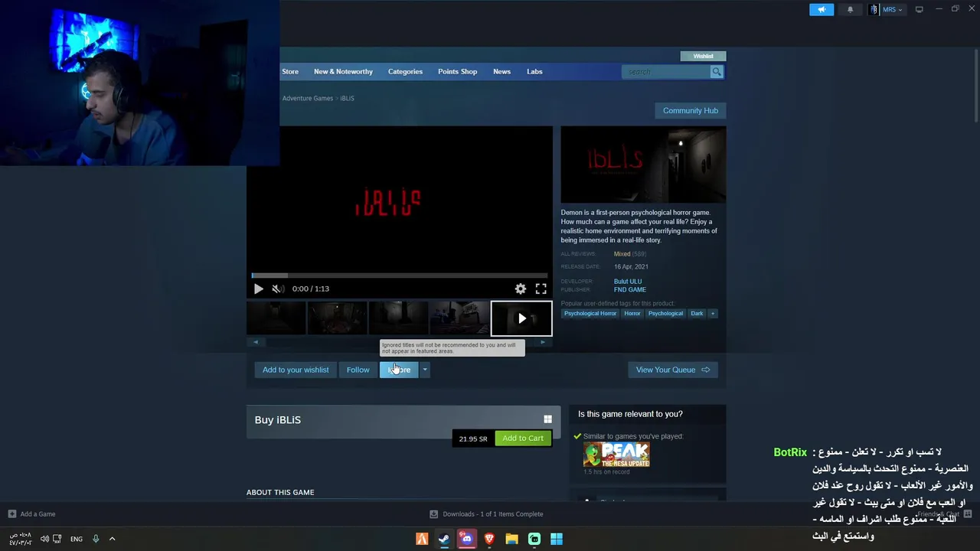
Task: Switch to Big Picture mode icon
Action: point(920,9)
